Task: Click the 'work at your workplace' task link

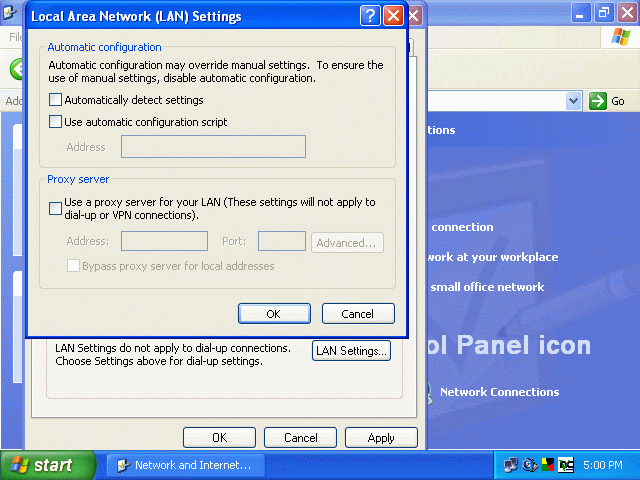Action: pos(493,257)
